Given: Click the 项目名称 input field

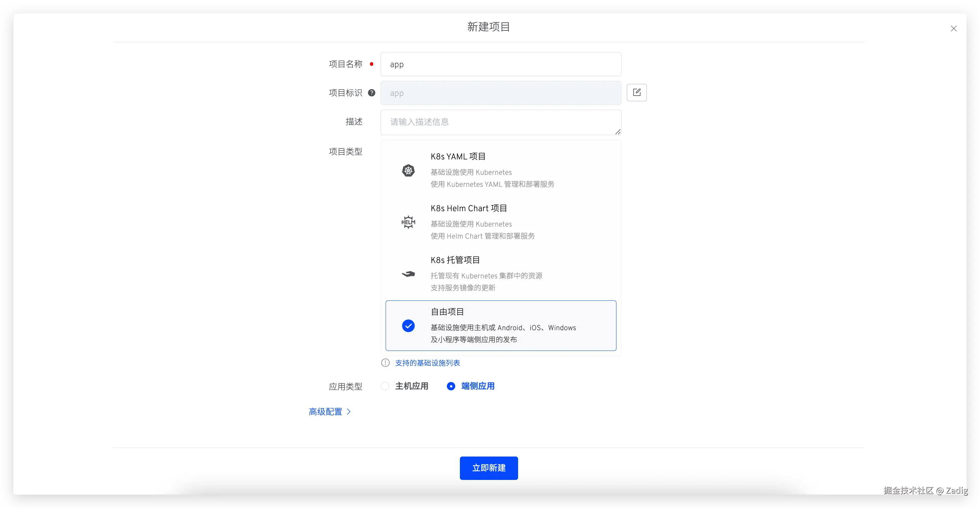Looking at the screenshot, I should 501,64.
